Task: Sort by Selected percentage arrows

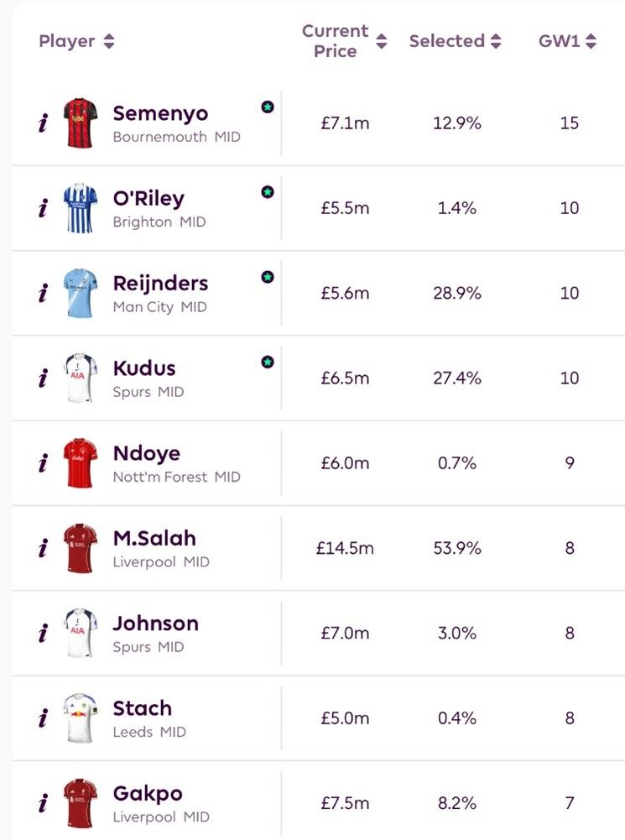Action: pyautogui.click(x=496, y=41)
